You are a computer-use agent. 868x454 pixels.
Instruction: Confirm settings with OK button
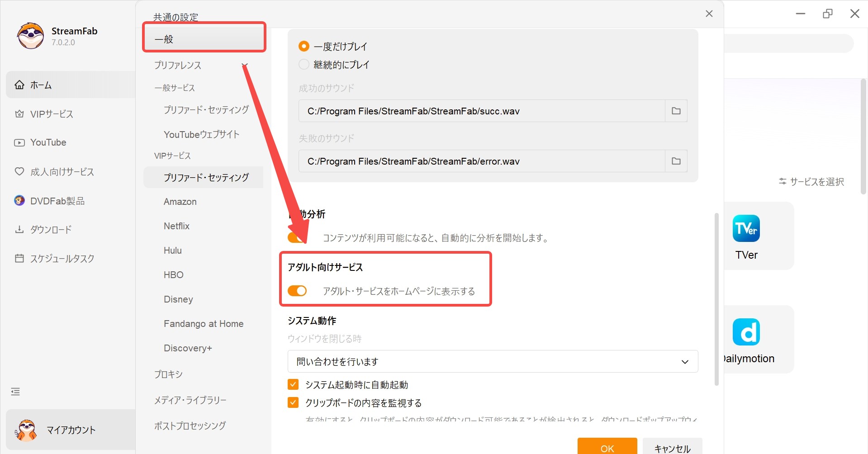coord(607,446)
